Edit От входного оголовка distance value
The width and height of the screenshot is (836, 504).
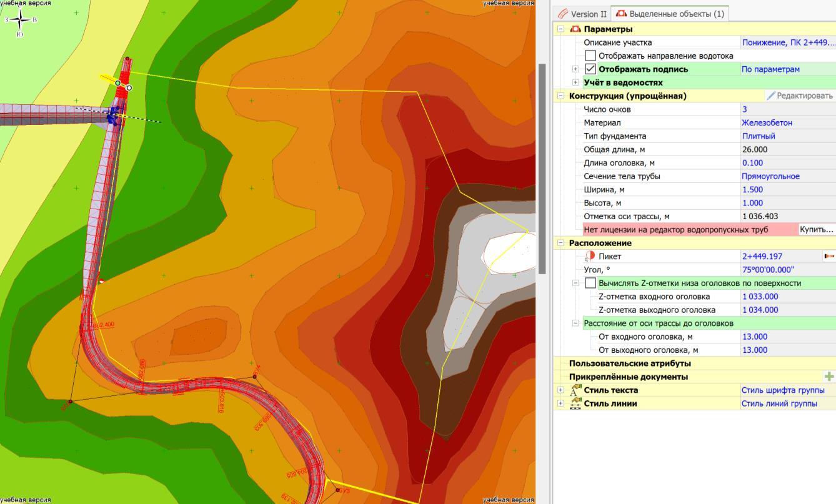[x=788, y=337]
